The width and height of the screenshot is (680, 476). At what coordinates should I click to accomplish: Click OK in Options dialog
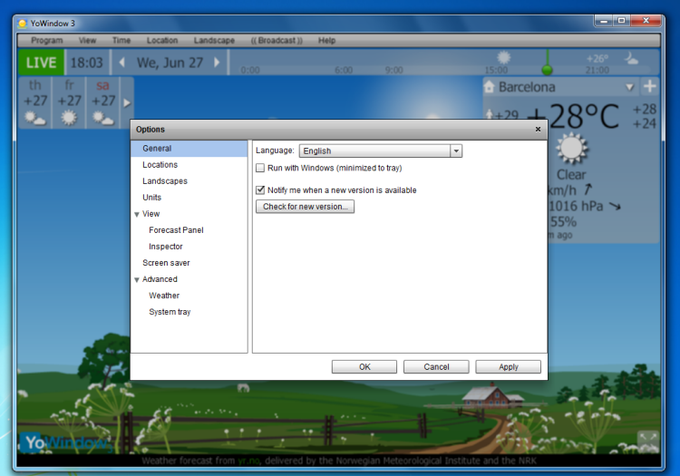pyautogui.click(x=364, y=367)
